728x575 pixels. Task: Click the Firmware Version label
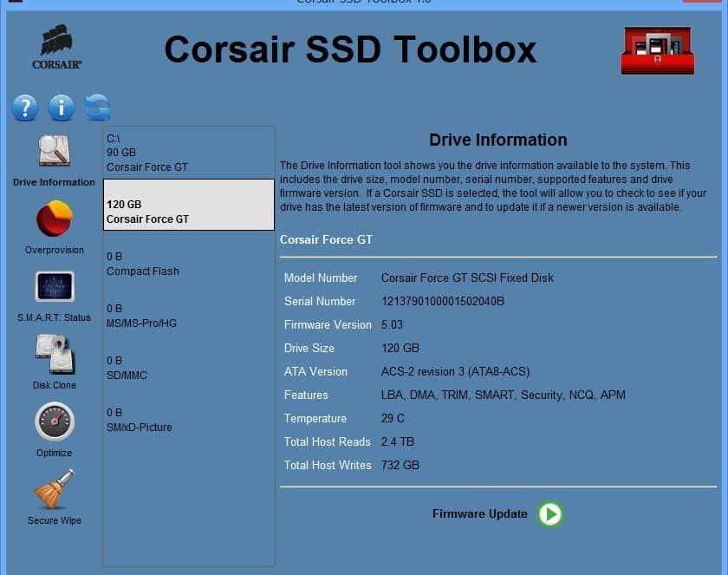click(x=328, y=324)
